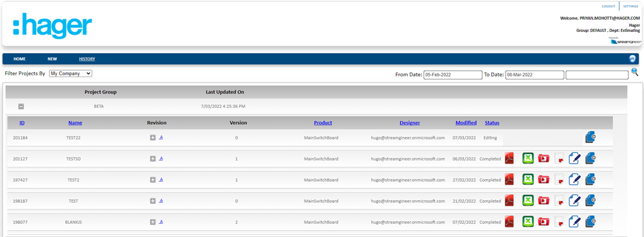Sort the table by Status
Viewport: 644px width, 237px height.
(492, 123)
